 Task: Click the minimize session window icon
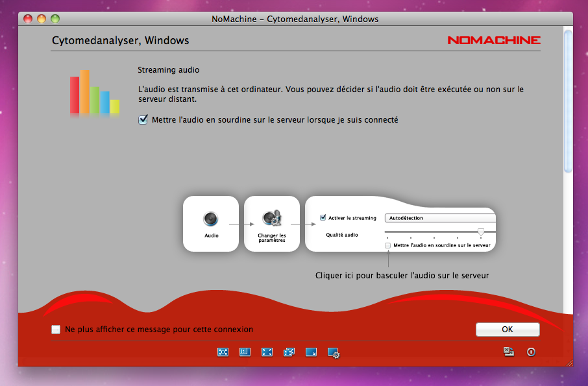tap(509, 352)
